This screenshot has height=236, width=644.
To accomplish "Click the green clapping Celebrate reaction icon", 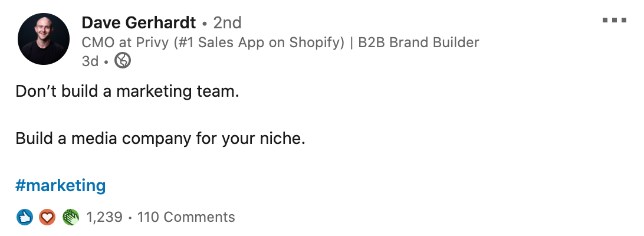I will click(70, 217).
